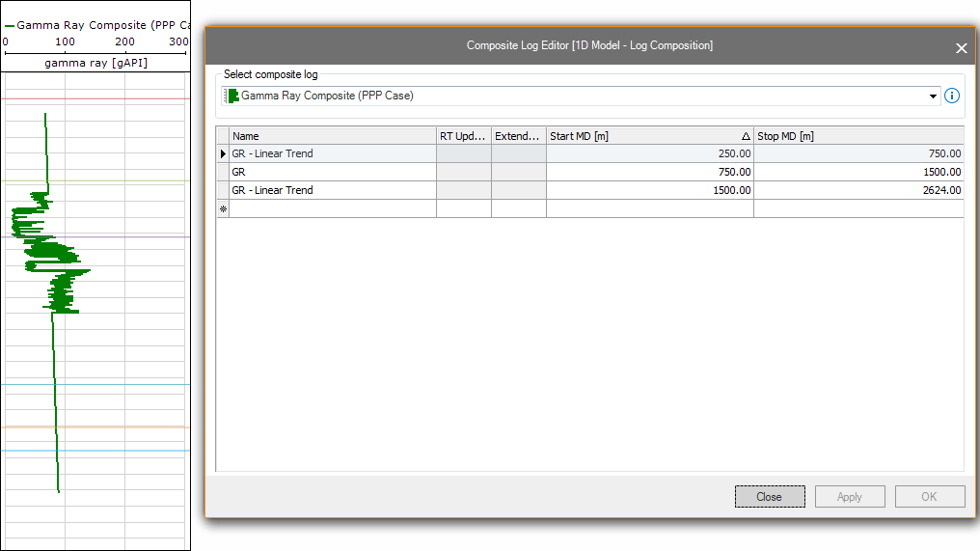Viewport: 980px width, 551px height.
Task: Toggle RT Update cell for GR row
Action: [x=464, y=172]
